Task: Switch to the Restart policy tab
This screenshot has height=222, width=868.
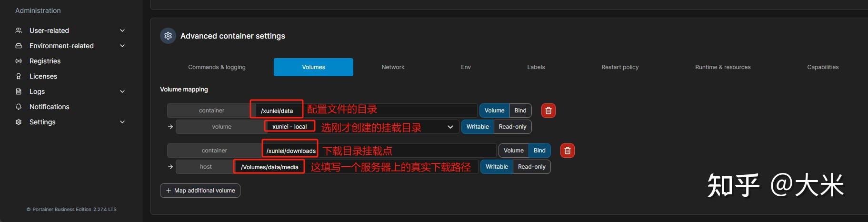Action: [x=620, y=67]
